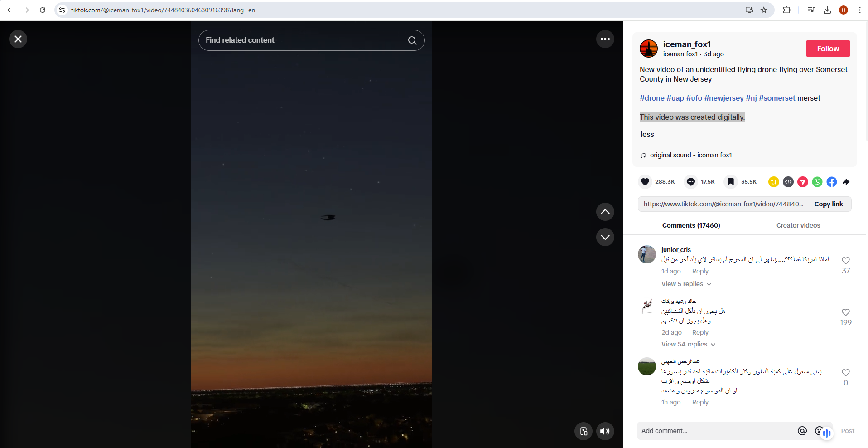Select the Comments (17460) tab
Image resolution: width=868 pixels, height=448 pixels.
pyautogui.click(x=691, y=225)
